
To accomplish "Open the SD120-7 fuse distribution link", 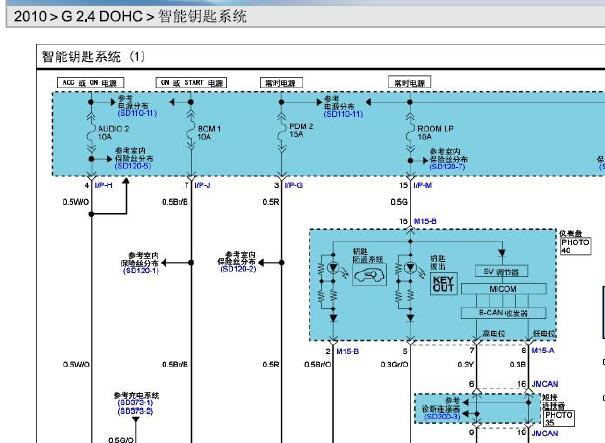I will point(448,166).
